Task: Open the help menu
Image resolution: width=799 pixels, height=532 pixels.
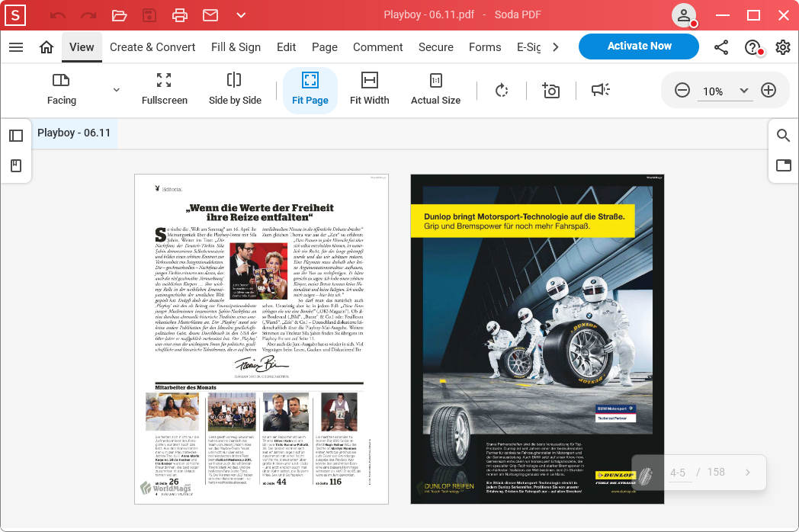Action: [752, 47]
